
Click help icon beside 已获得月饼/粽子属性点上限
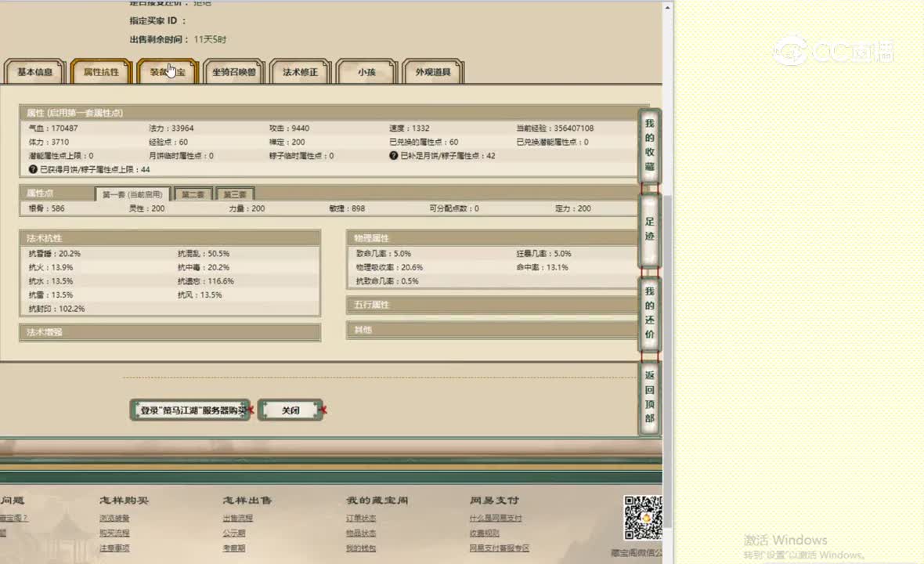pyautogui.click(x=33, y=169)
